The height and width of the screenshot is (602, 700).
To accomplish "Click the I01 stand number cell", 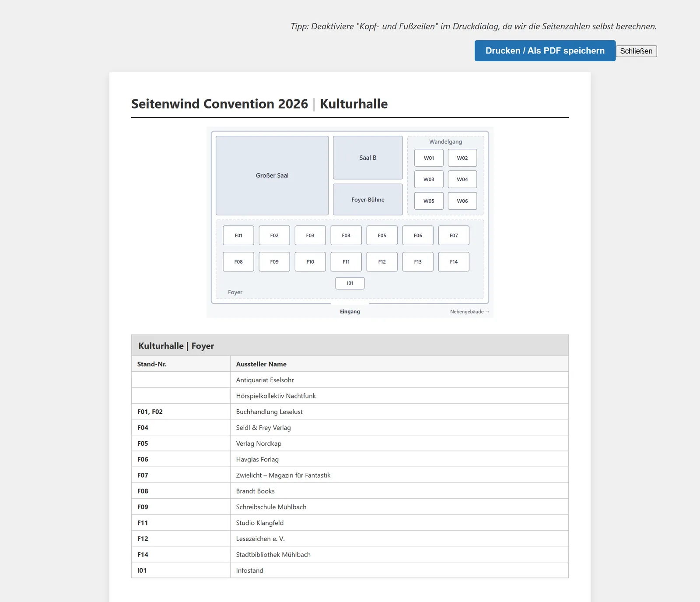I will tap(181, 570).
